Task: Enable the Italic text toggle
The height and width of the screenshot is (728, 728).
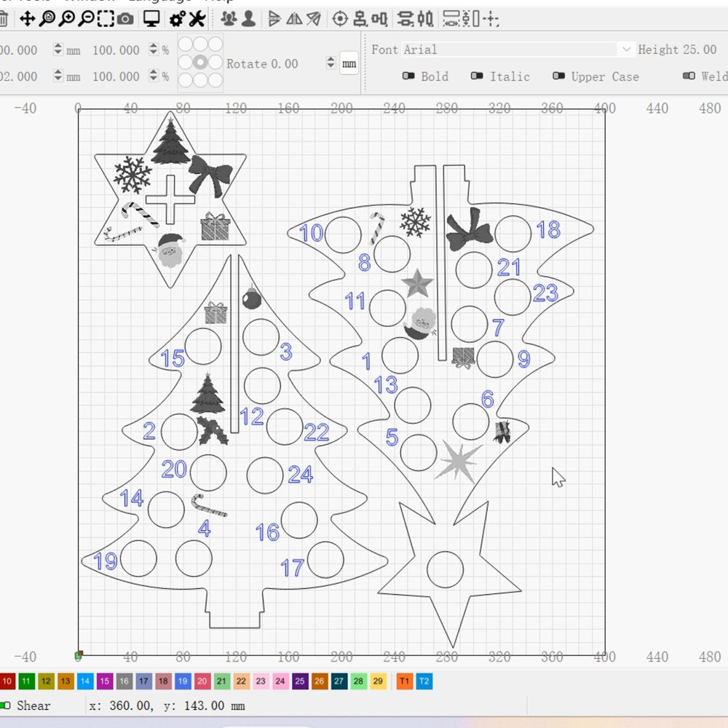Action: [x=477, y=76]
